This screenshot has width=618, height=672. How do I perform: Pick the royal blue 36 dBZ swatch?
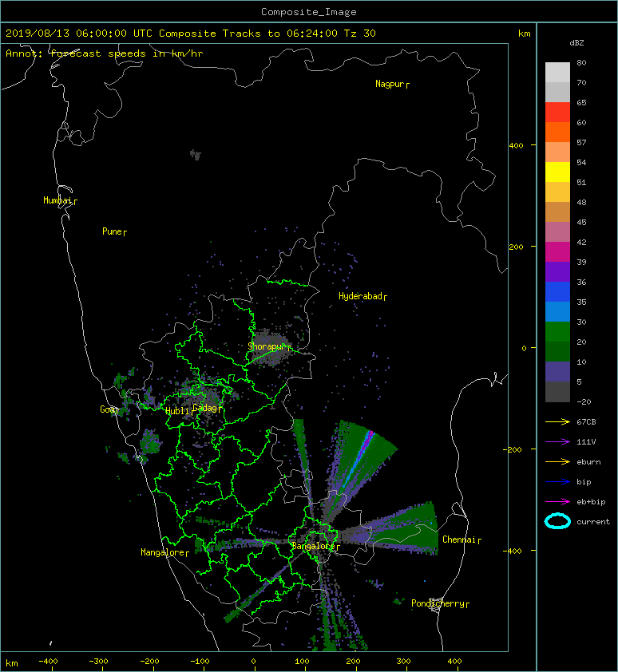coord(557,291)
